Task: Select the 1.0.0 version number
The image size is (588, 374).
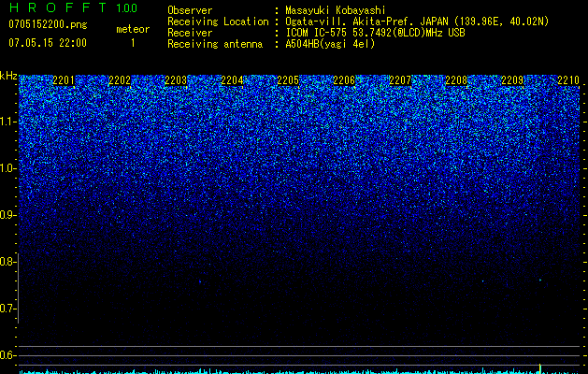Action: tap(127, 8)
